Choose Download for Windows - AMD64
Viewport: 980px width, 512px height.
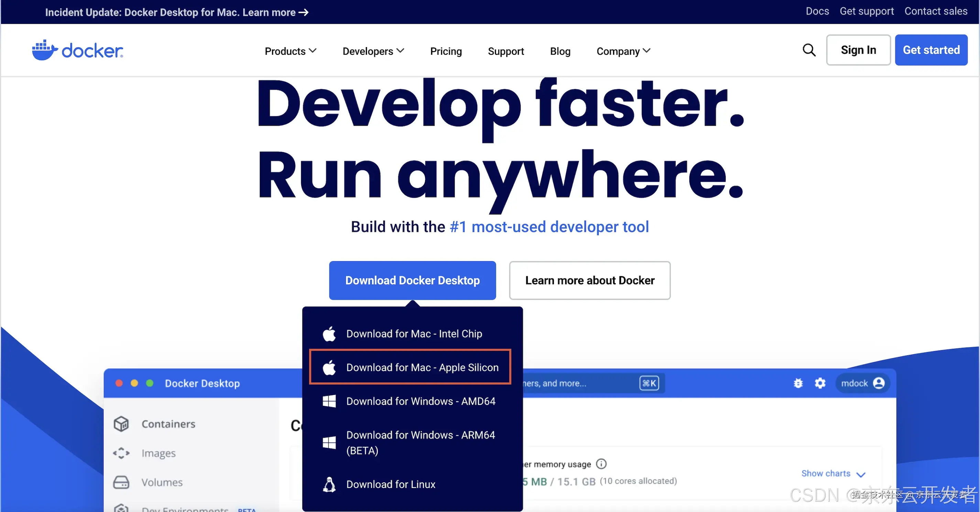click(421, 401)
